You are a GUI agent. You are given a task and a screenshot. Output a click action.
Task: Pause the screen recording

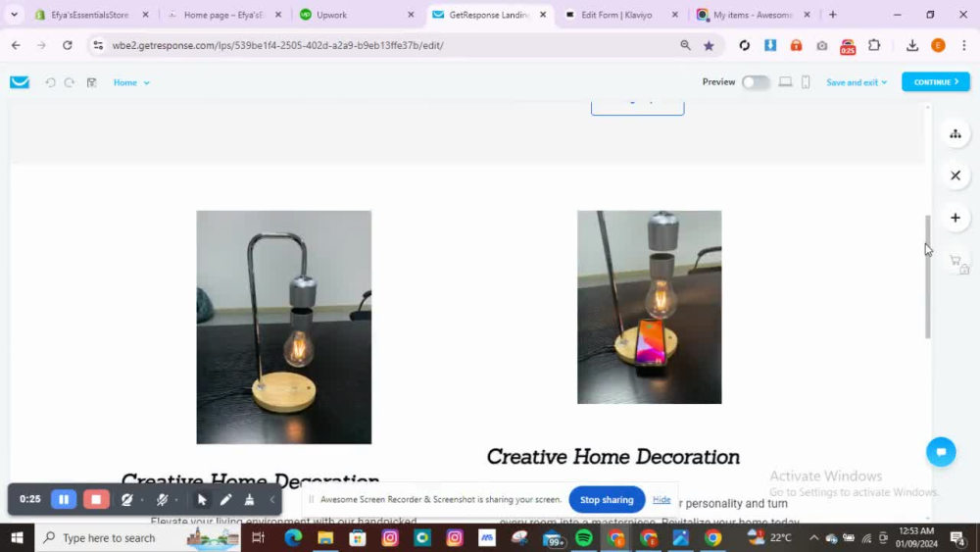coord(64,499)
